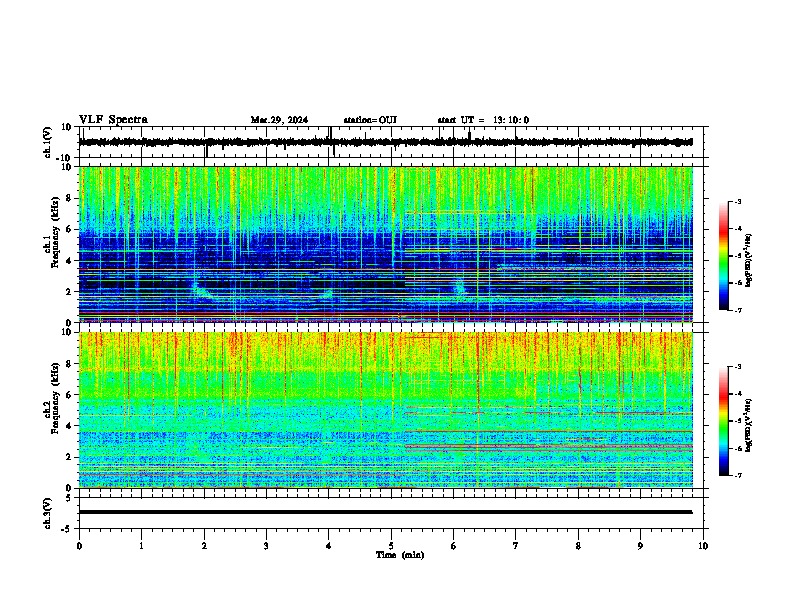Click the 6 kHz tick on ch.1 frequency axis
Image resolution: width=792 pixels, height=612 pixels.
pos(69,229)
